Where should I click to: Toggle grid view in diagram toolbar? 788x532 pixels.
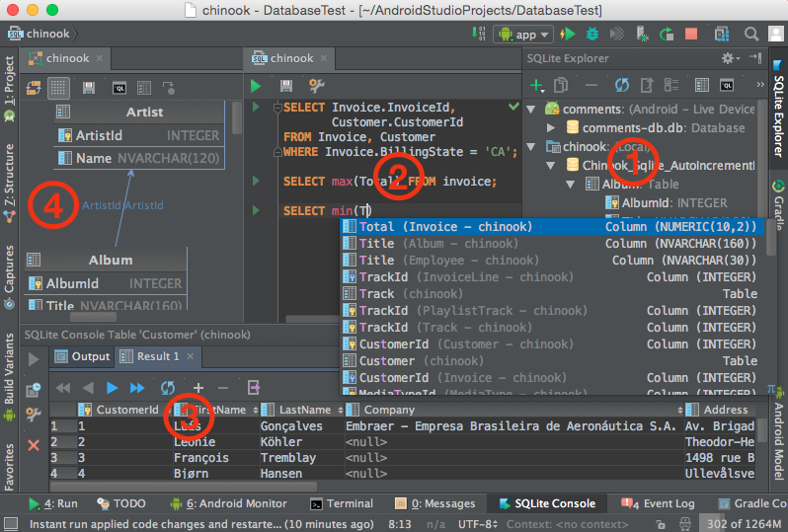pyautogui.click(x=58, y=88)
